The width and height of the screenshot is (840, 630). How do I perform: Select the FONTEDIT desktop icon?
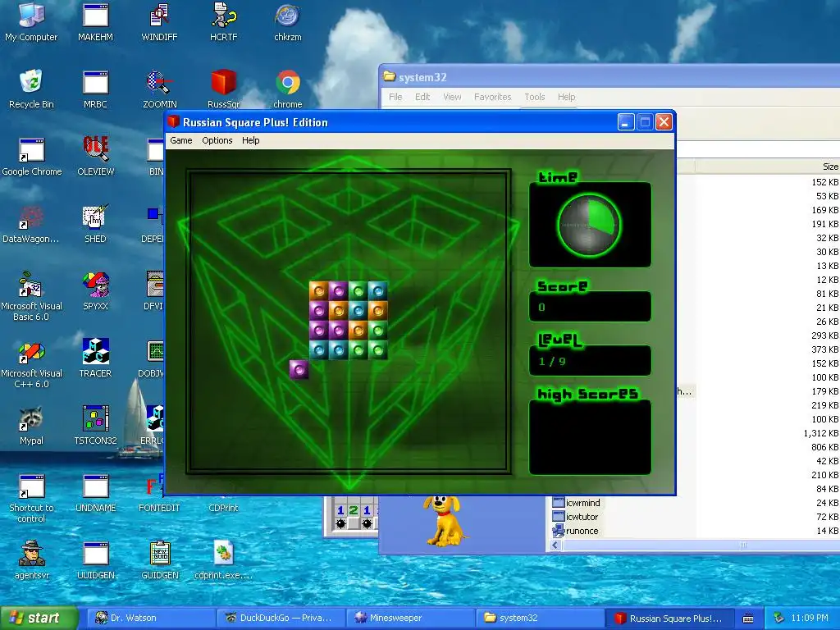point(159,493)
